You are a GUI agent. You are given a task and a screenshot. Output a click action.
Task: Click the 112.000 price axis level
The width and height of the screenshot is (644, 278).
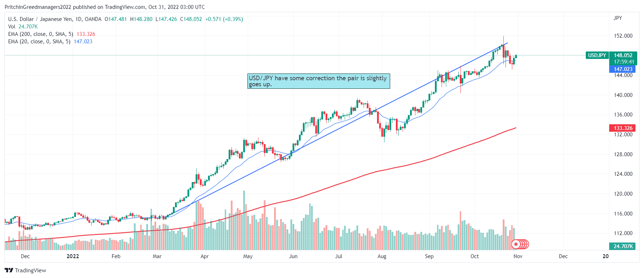pos(623,233)
